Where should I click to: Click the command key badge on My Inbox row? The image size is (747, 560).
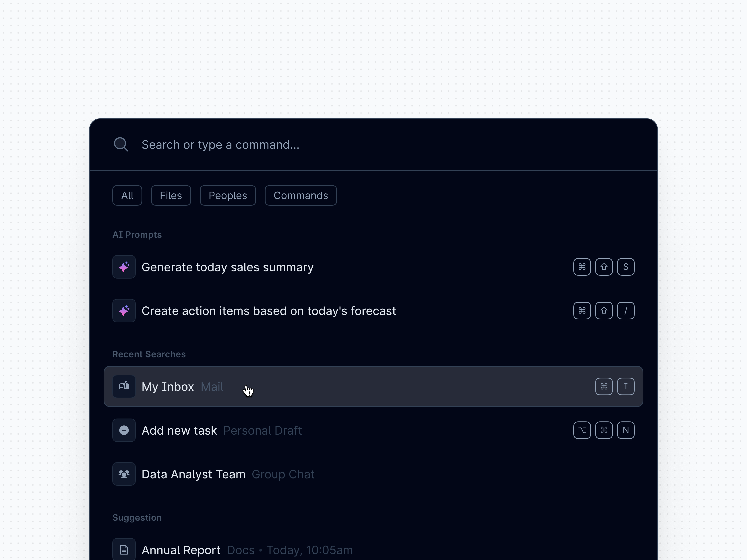[604, 386]
